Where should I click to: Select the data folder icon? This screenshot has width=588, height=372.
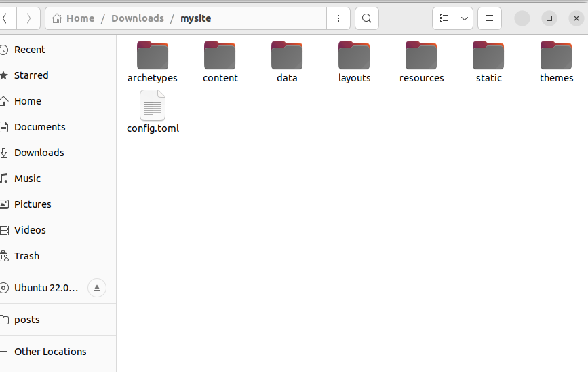click(287, 55)
